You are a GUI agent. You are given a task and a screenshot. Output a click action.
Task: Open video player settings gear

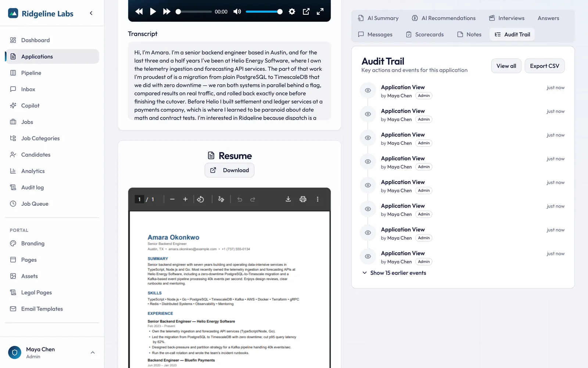292,11
